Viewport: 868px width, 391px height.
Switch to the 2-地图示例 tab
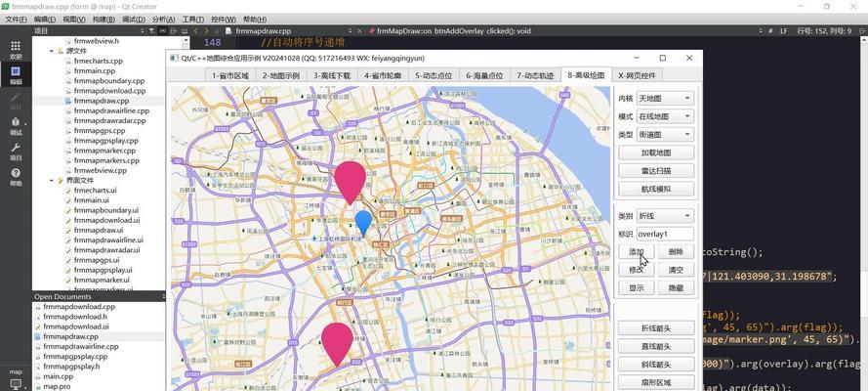[x=281, y=76]
